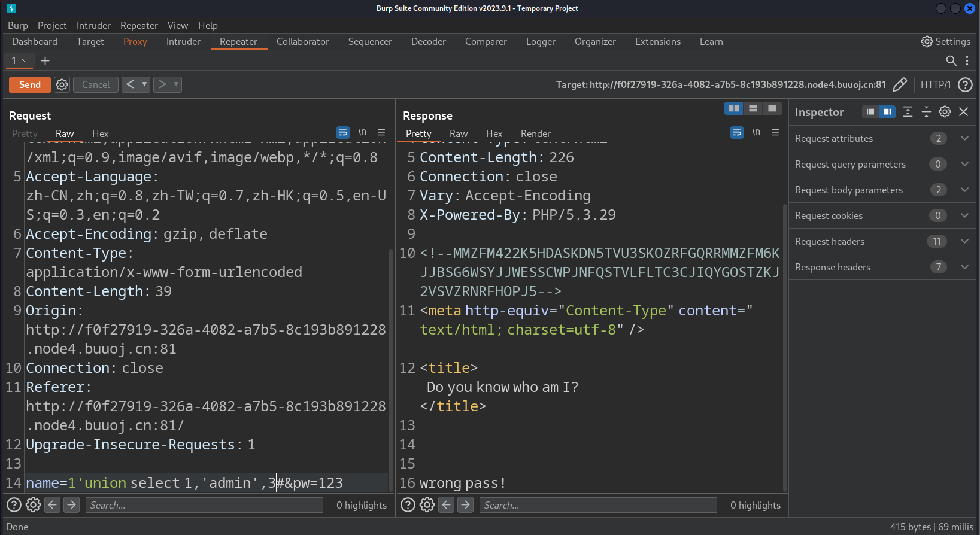Toggle response line wrap icon

click(736, 132)
